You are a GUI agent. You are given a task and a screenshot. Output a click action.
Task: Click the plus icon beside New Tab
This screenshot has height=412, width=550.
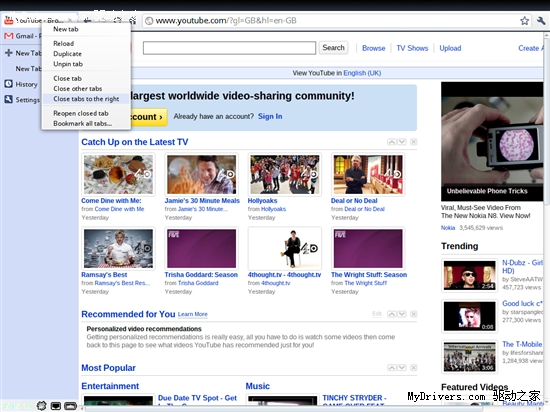pos(9,53)
